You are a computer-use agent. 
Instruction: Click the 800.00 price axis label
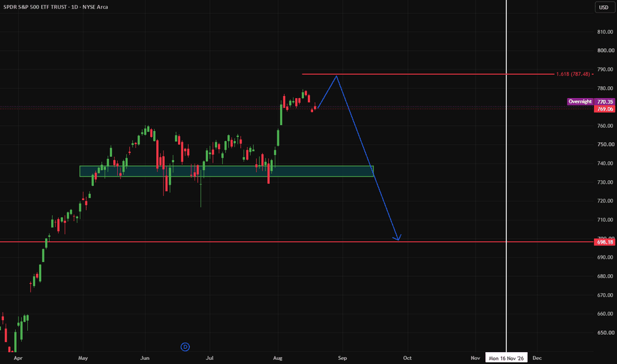[605, 50]
